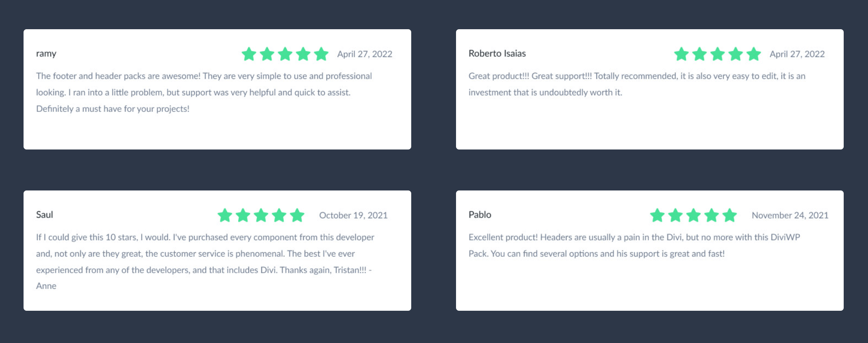The height and width of the screenshot is (343, 868).
Task: Click the reviewer name Saul
Action: (44, 215)
